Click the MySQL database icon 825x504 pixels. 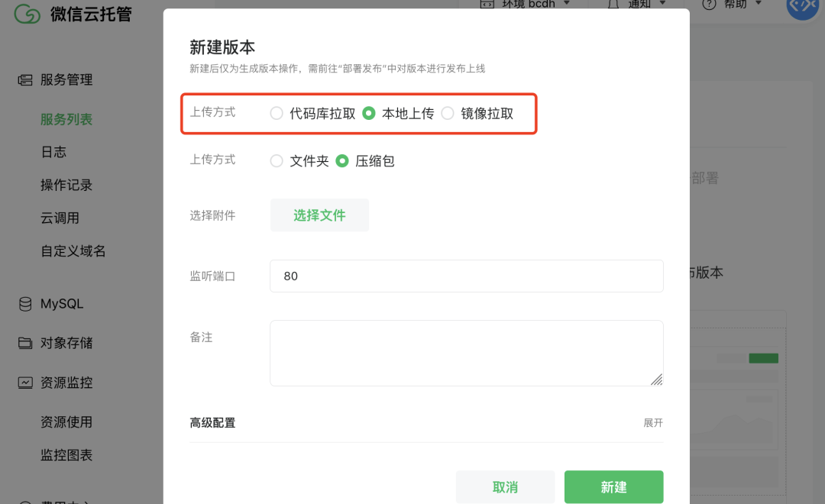(25, 304)
